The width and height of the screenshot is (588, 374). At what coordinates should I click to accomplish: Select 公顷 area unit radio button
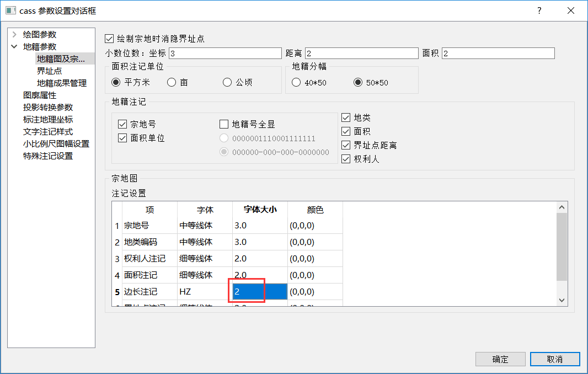point(227,82)
